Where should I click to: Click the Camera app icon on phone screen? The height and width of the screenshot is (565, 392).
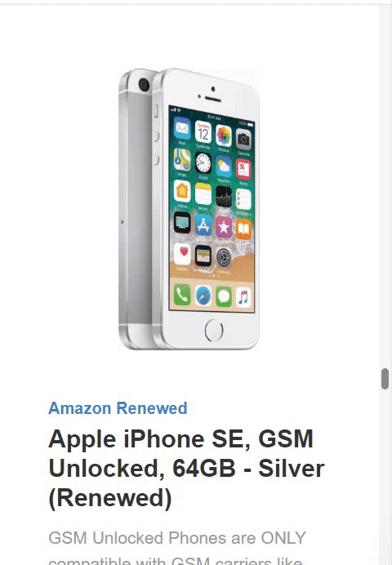pyautogui.click(x=243, y=139)
